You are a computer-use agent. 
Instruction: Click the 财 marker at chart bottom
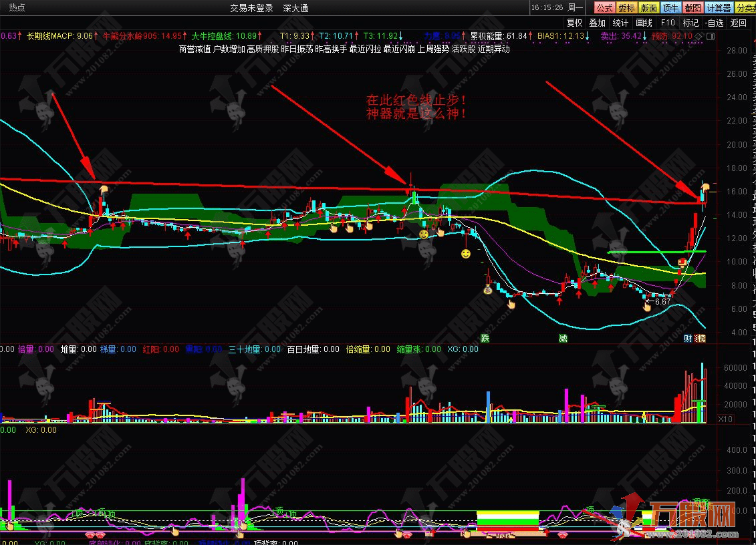(687, 339)
